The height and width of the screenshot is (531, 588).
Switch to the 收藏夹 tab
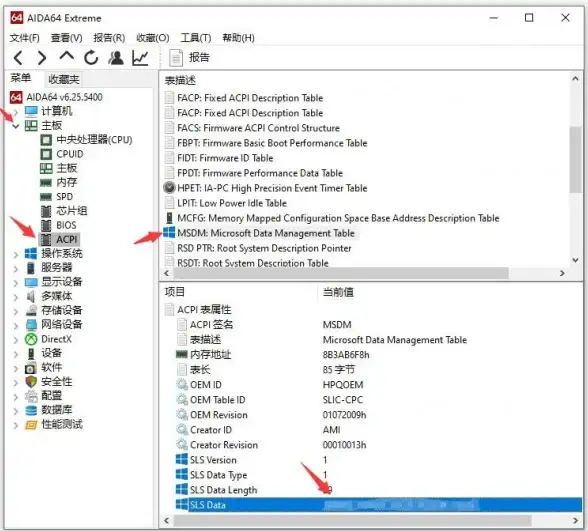(63, 79)
